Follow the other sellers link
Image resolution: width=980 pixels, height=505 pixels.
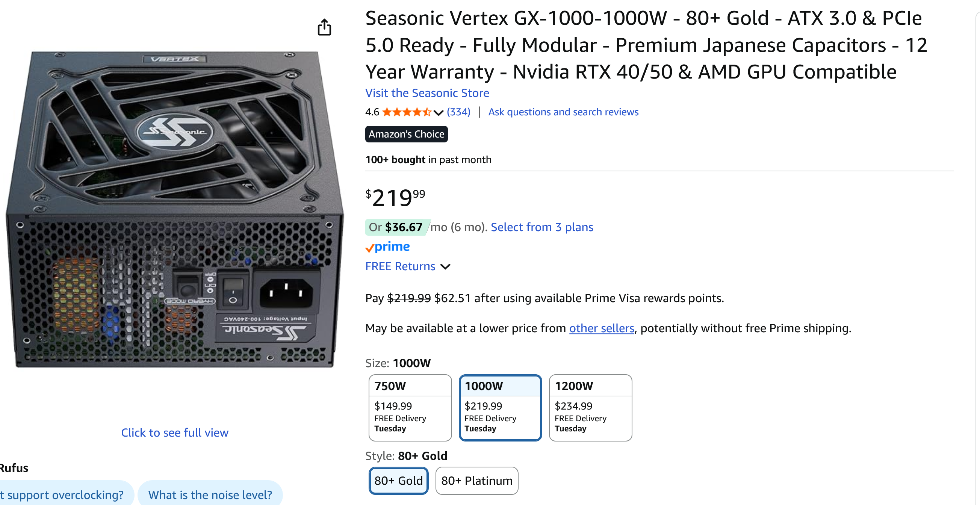click(x=602, y=328)
